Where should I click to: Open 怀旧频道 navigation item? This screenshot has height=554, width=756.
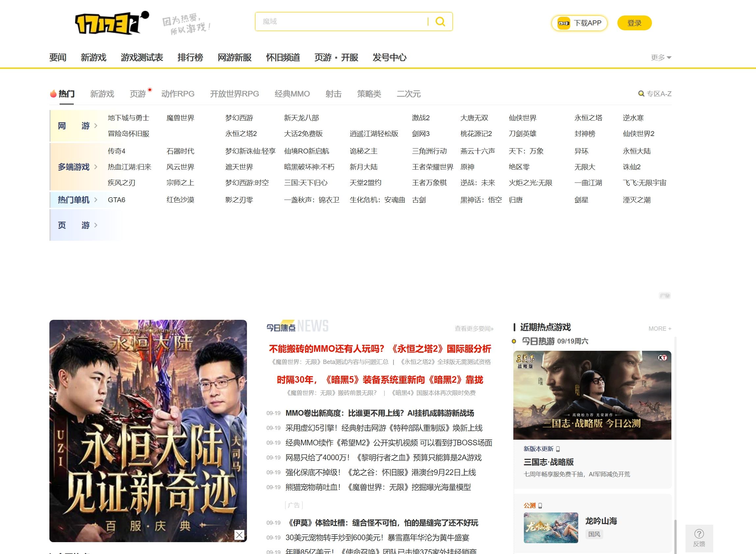tap(283, 58)
